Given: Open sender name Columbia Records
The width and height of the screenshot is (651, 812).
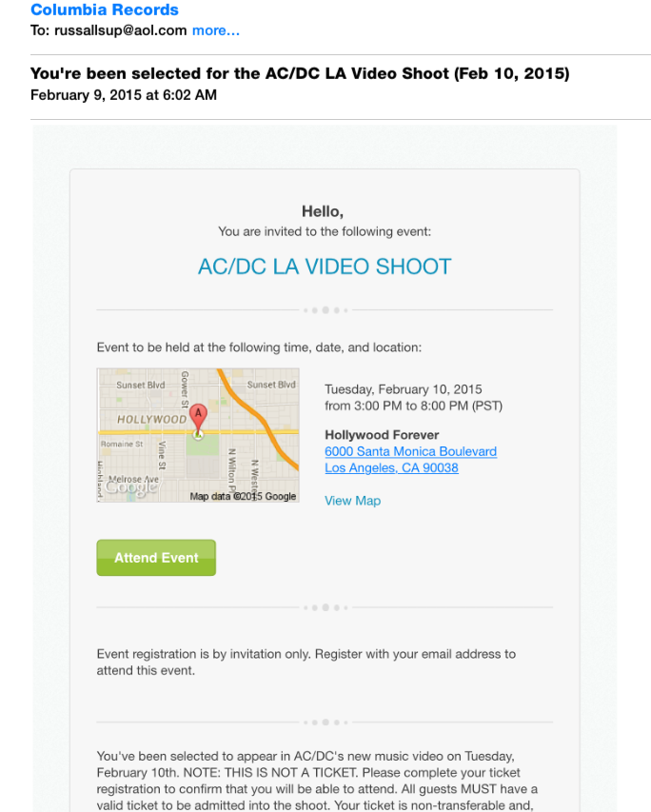Looking at the screenshot, I should tap(104, 10).
